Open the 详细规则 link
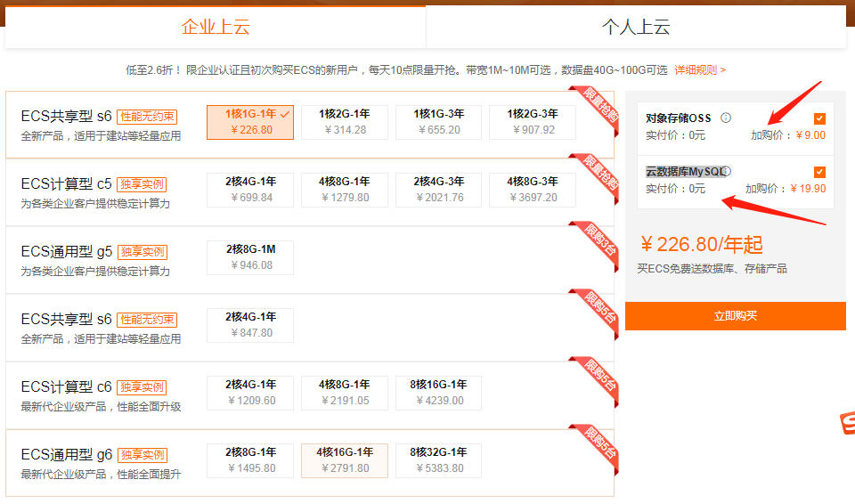This screenshot has height=504, width=855. [x=699, y=69]
